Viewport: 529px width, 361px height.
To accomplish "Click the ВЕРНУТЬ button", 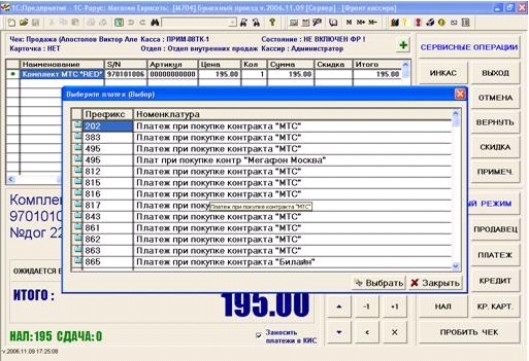I will tap(495, 122).
